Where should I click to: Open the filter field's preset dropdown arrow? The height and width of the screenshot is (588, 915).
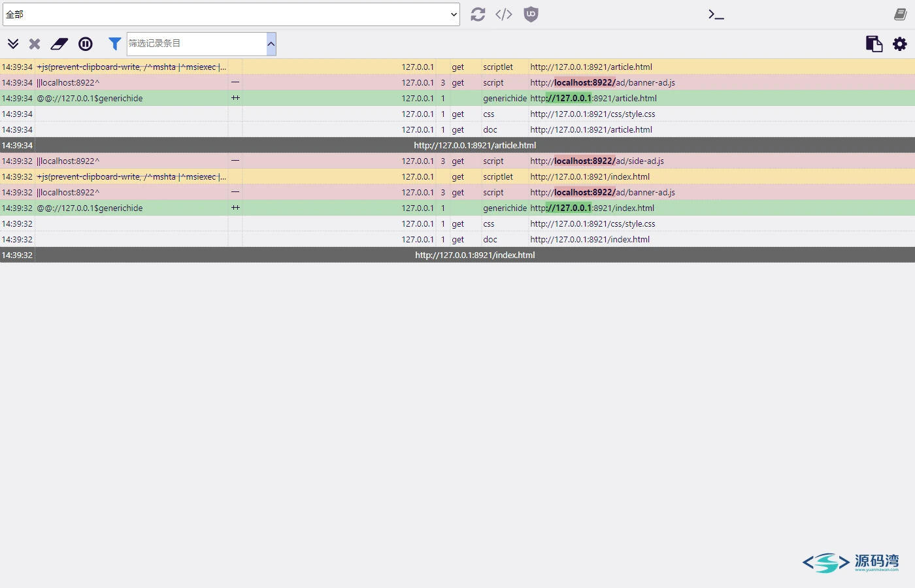click(271, 44)
